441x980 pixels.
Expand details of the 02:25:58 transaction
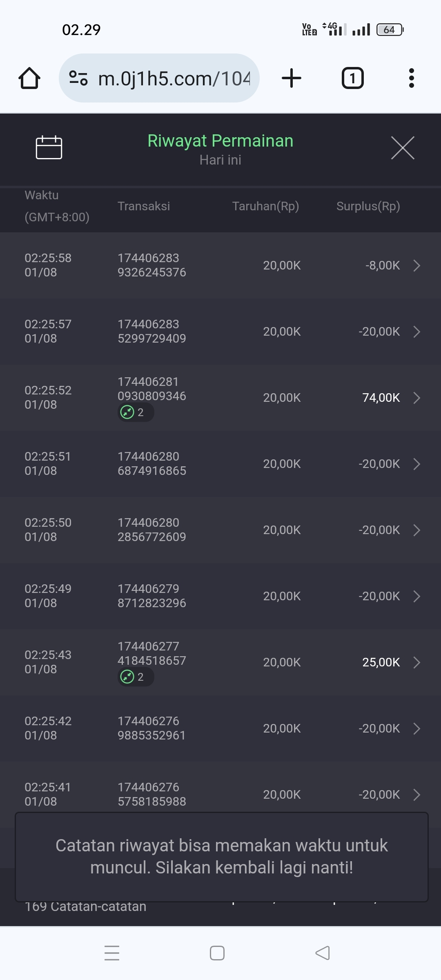[416, 265]
